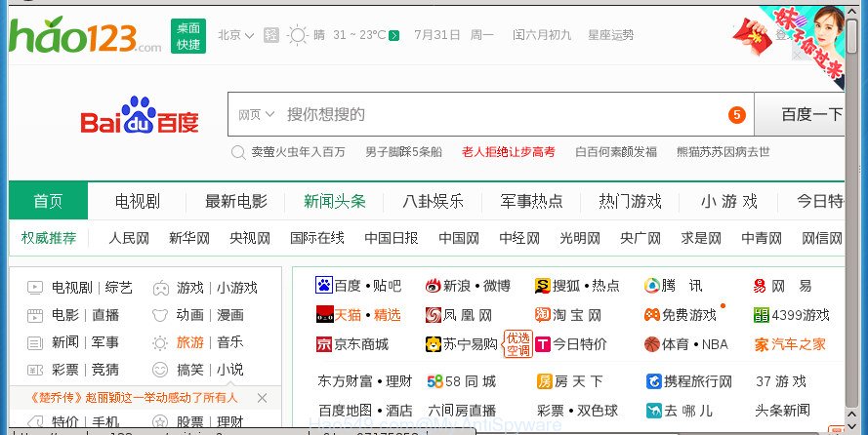Click the scrollbar up arrow
Screen dimensions: 868x435
click(853, 11)
